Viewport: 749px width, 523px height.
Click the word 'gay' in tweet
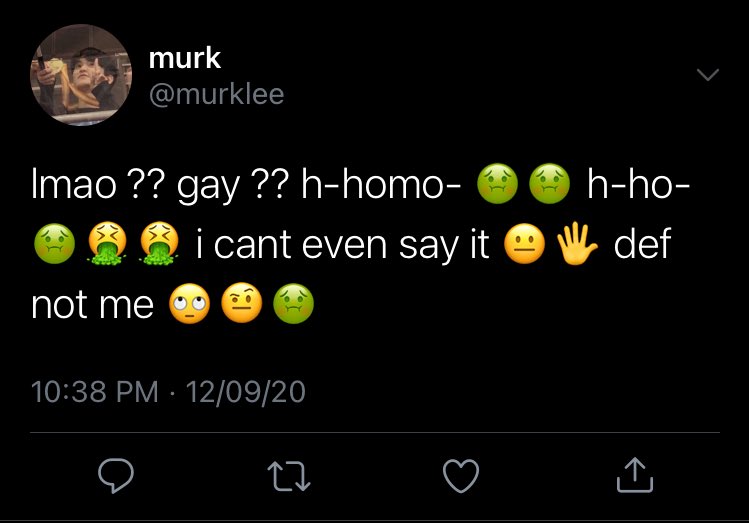pyautogui.click(x=207, y=187)
